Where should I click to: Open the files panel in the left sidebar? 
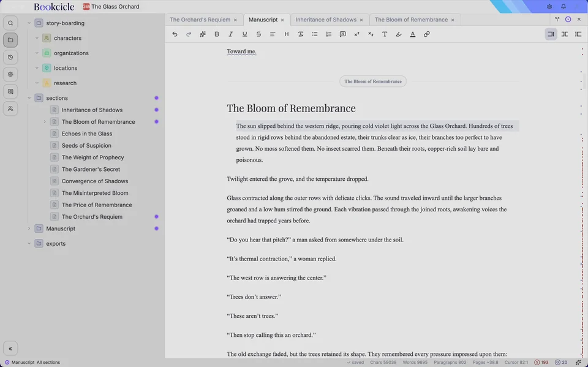[10, 40]
